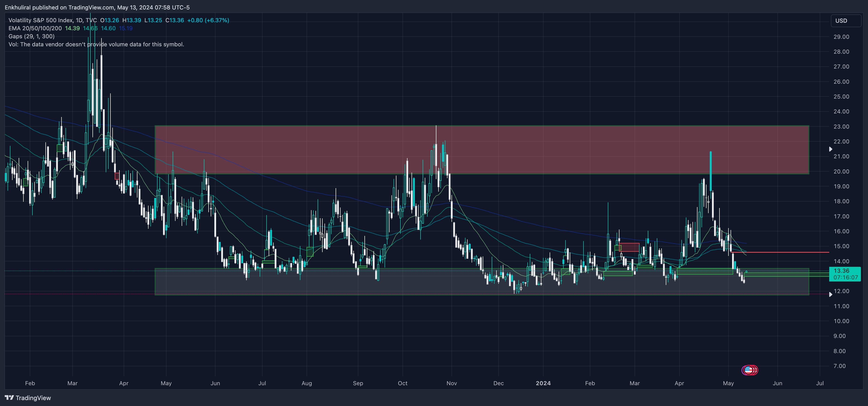
Task: Click the TradingView logo at bottom left
Action: click(x=9, y=397)
